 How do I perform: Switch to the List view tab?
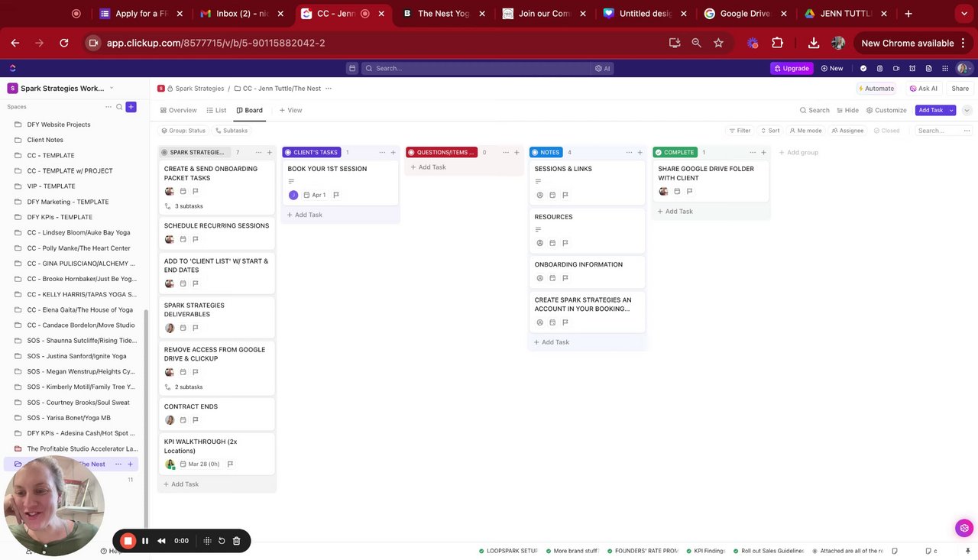pyautogui.click(x=216, y=110)
